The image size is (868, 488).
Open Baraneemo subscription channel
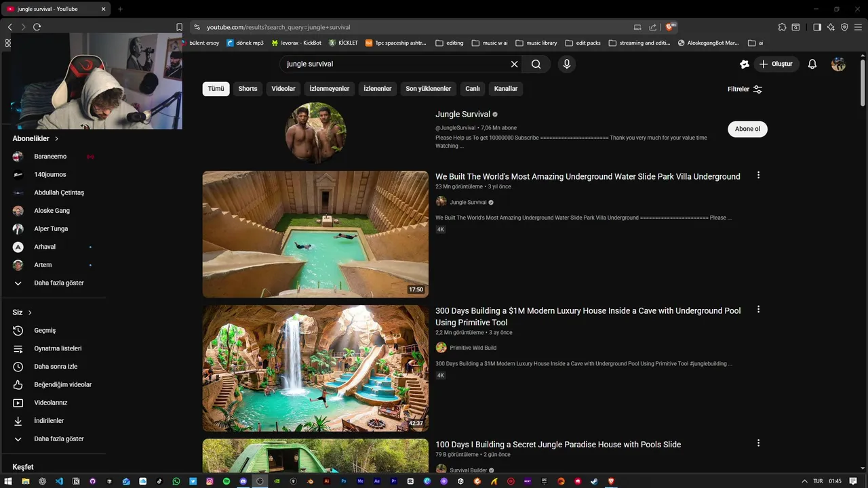click(x=50, y=157)
